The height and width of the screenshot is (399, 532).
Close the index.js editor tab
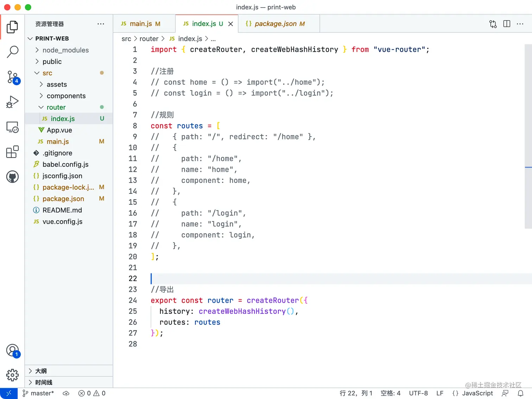(230, 24)
